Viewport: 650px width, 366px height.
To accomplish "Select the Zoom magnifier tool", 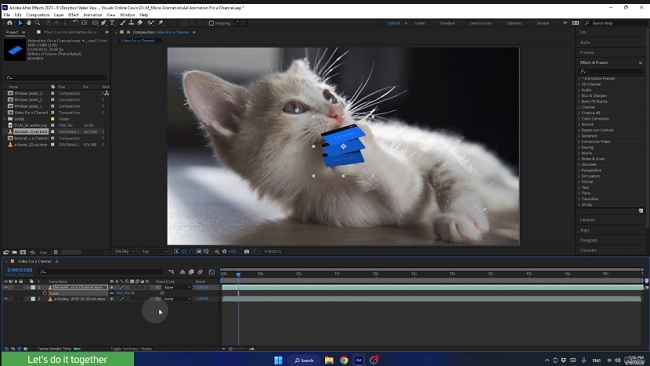I will coord(37,23).
